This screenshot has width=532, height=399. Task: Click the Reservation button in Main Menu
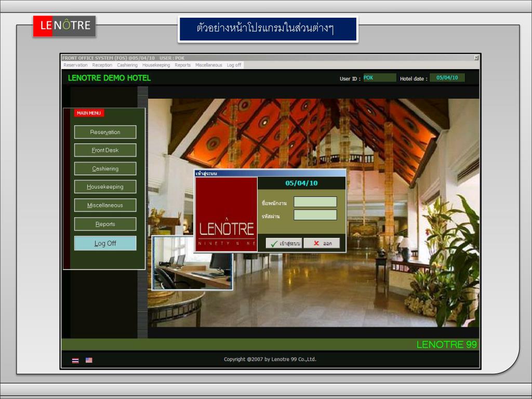coord(105,132)
